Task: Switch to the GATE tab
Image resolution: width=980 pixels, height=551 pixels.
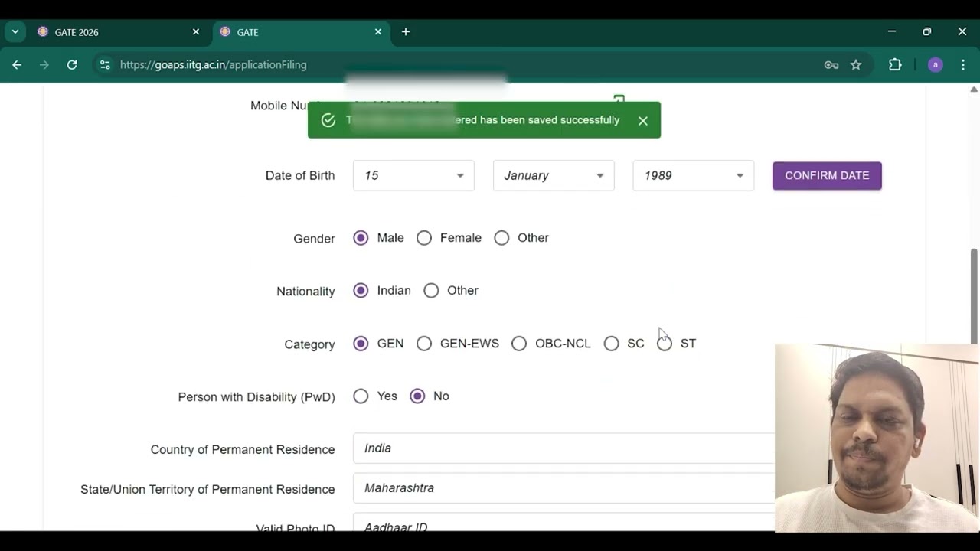Action: point(301,32)
